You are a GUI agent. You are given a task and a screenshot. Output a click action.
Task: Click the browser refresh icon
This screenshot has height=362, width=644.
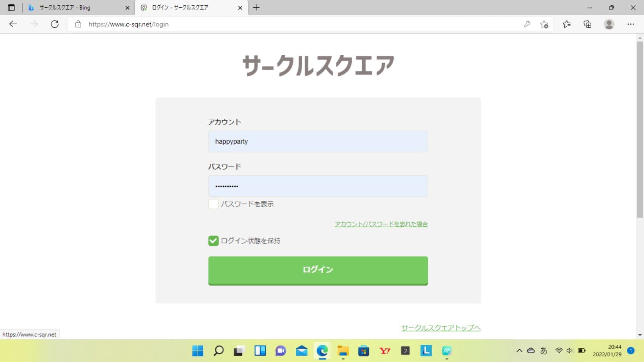[x=55, y=24]
